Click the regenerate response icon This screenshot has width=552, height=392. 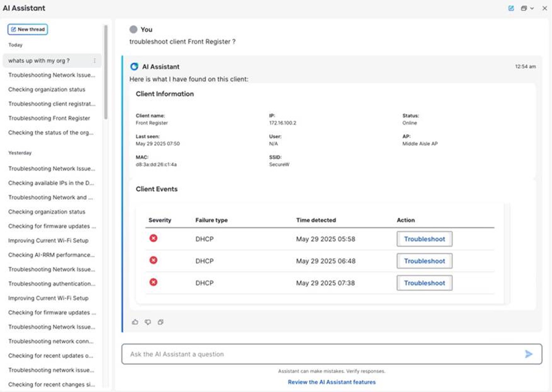click(161, 322)
